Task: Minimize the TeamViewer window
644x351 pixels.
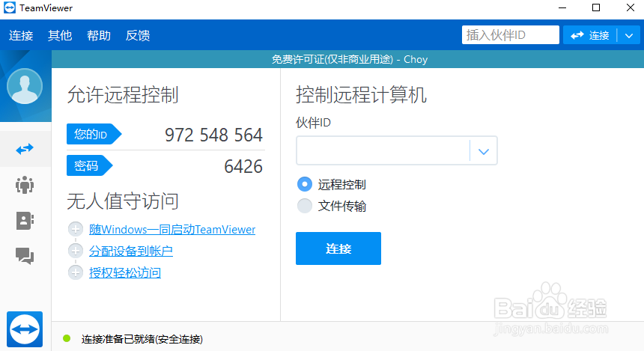Action: click(x=562, y=7)
